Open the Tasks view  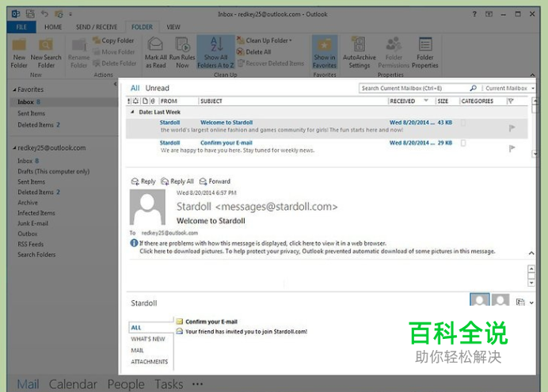(169, 384)
